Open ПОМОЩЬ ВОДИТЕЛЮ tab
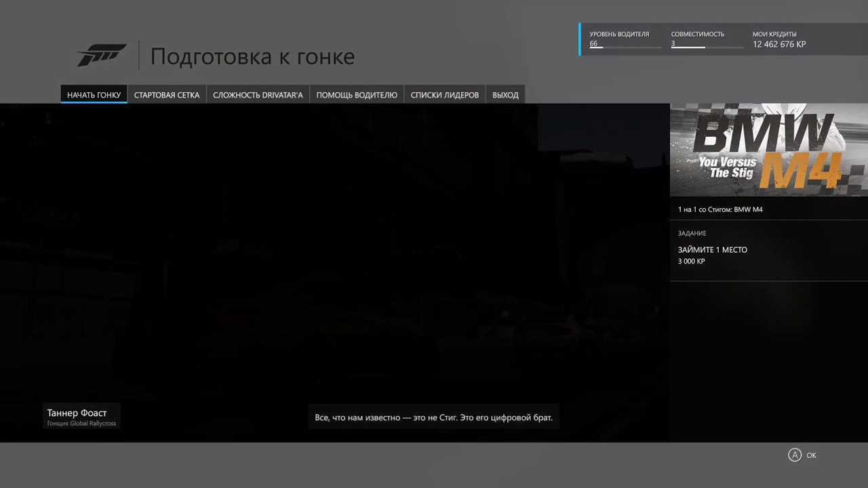Viewport: 868px width, 488px height. point(357,95)
